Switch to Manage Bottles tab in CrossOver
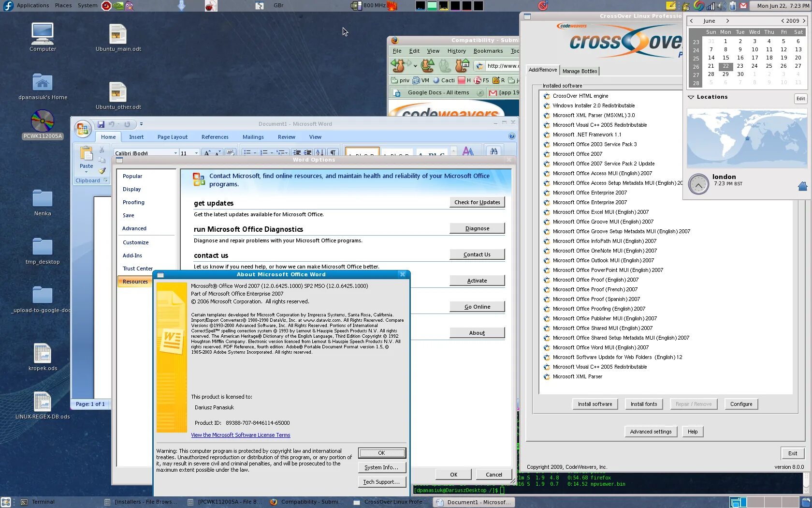Viewport: 812px width, 508px height. (x=580, y=71)
